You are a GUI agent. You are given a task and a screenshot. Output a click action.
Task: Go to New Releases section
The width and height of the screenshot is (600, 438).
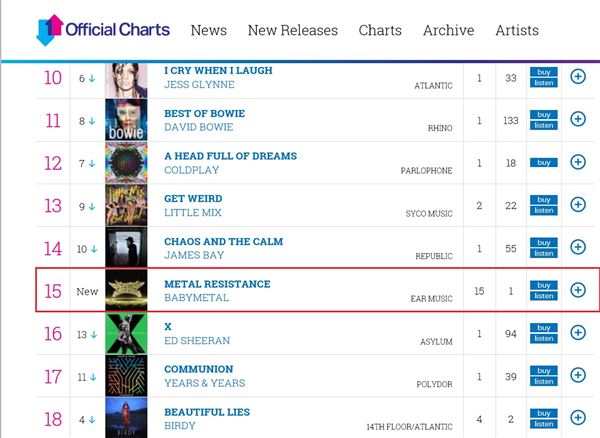[293, 30]
